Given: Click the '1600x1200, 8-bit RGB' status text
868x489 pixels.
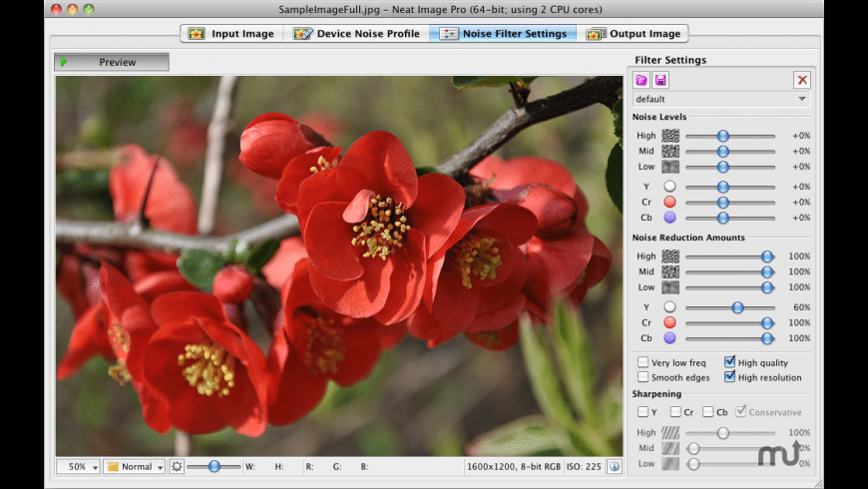Looking at the screenshot, I should [x=514, y=467].
